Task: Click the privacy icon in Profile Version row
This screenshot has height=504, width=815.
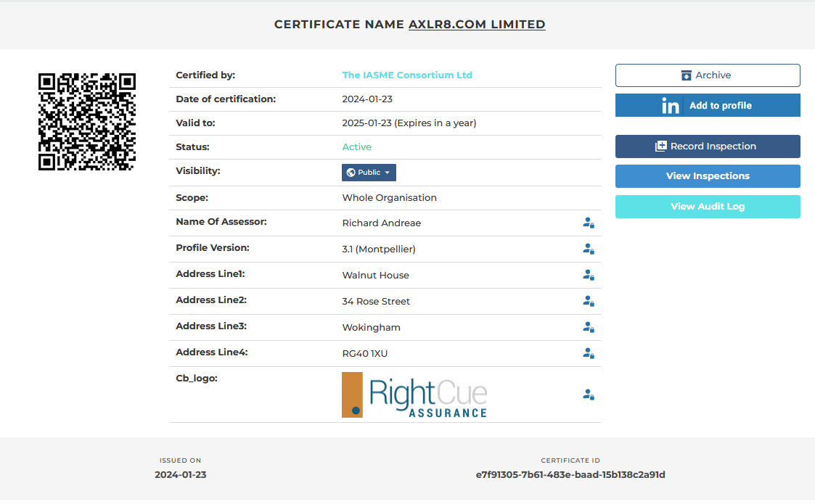Action: (x=589, y=249)
